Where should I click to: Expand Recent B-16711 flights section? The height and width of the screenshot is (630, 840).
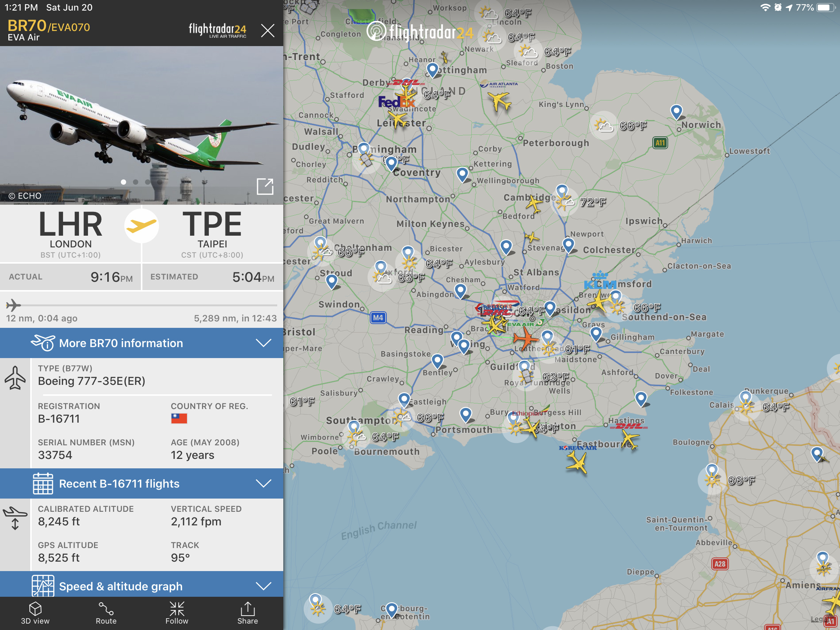pos(142,483)
